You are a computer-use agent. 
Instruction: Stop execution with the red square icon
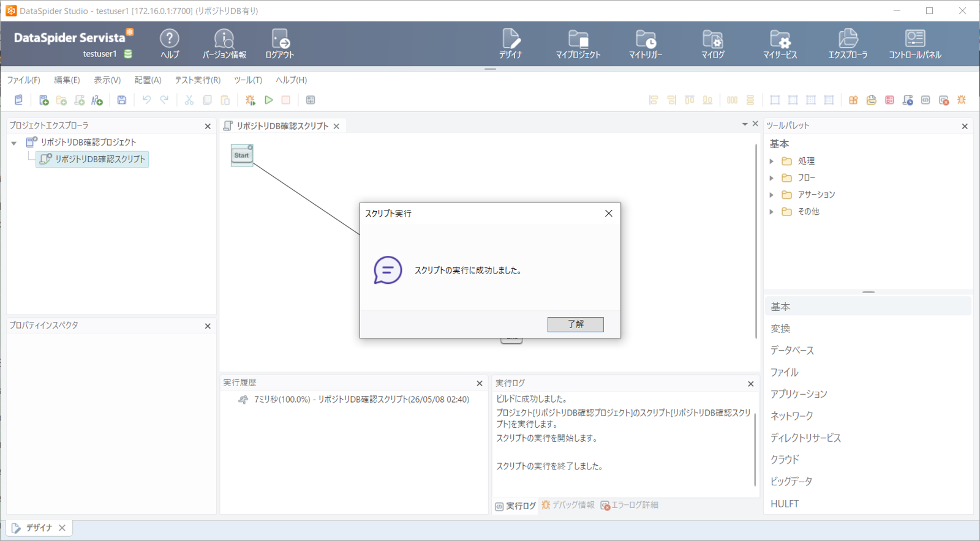pyautogui.click(x=286, y=100)
